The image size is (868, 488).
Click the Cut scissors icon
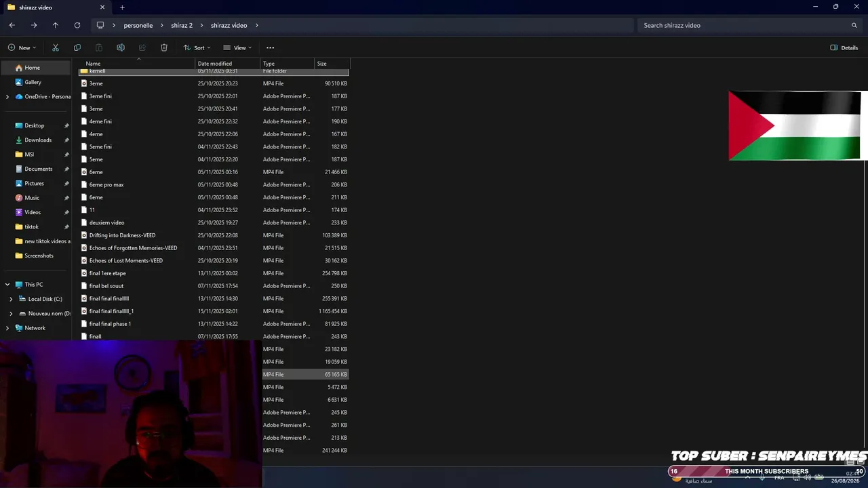pyautogui.click(x=56, y=47)
